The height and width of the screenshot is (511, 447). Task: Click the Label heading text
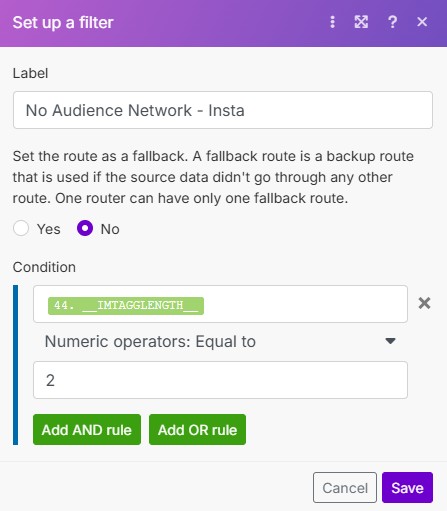(x=30, y=73)
